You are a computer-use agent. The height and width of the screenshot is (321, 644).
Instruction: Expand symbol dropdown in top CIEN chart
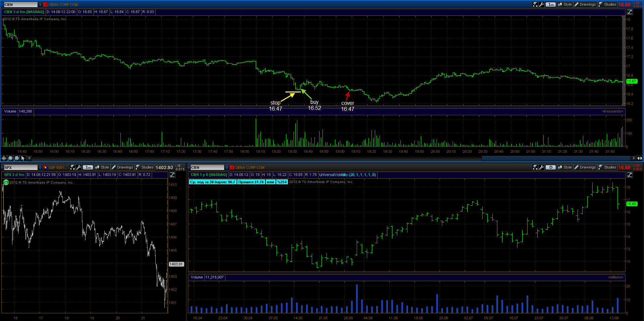click(40, 4)
